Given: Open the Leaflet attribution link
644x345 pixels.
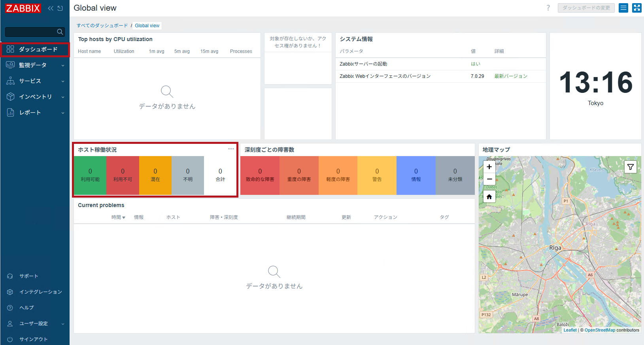Looking at the screenshot, I should [x=570, y=330].
